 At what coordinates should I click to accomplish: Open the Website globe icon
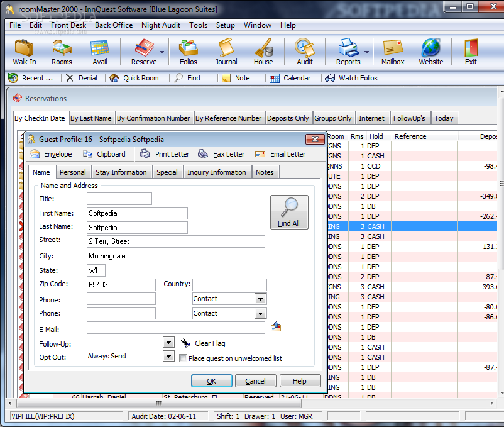[430, 52]
